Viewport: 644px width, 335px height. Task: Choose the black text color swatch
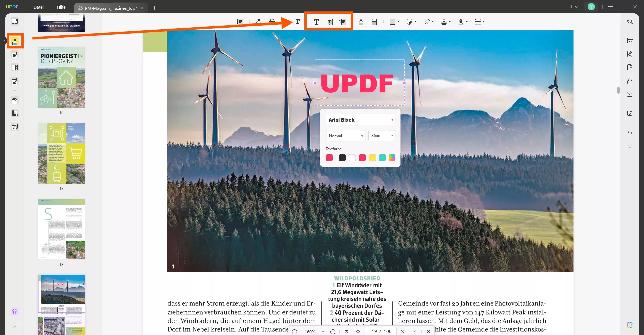[342, 158]
